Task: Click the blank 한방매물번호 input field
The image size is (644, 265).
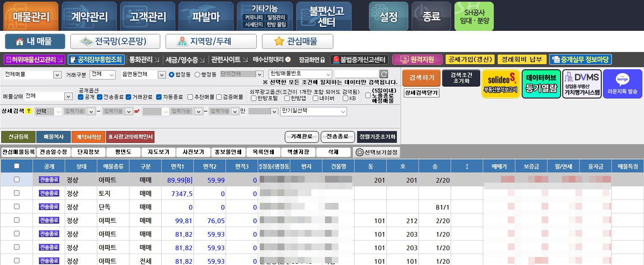Action: 358,74
